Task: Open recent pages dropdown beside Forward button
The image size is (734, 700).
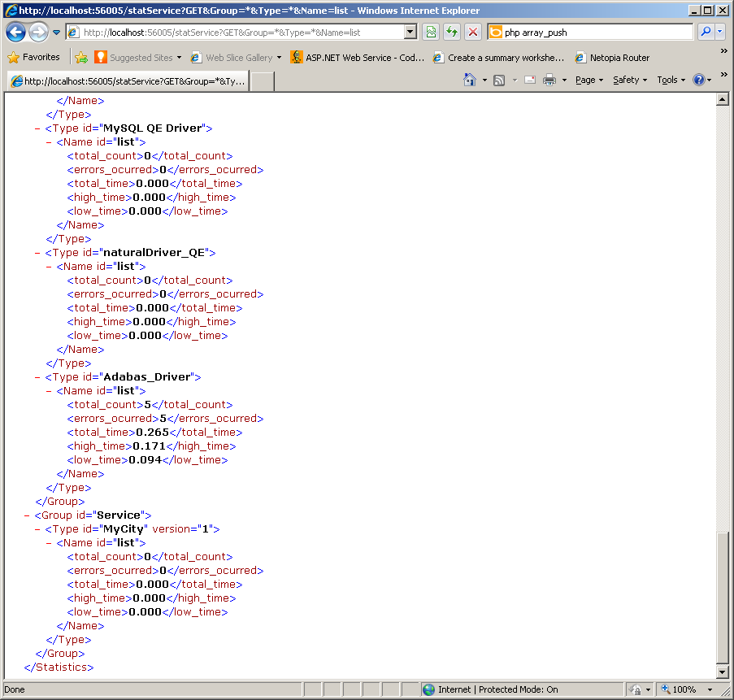Action: pyautogui.click(x=57, y=33)
